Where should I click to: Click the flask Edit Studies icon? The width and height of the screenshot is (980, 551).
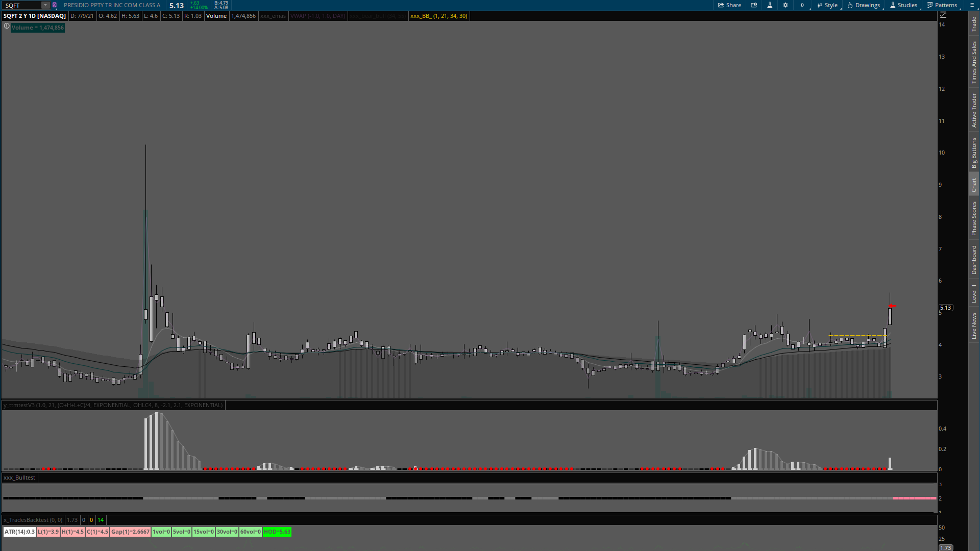tap(770, 5)
